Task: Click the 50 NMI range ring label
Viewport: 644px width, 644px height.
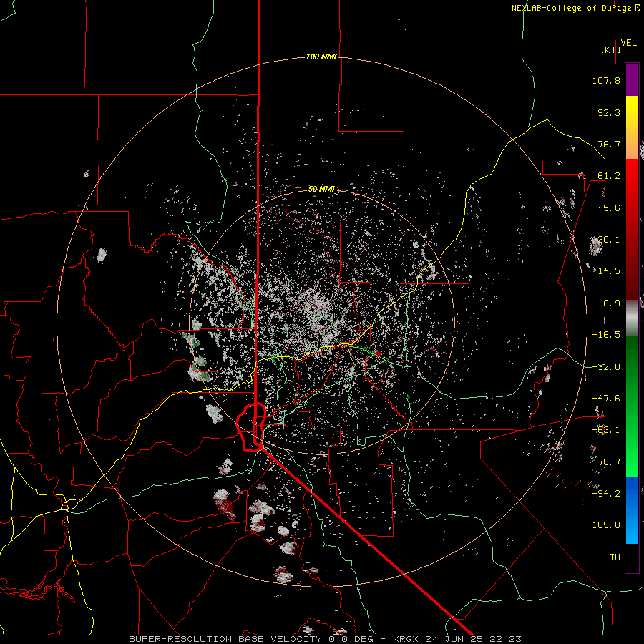Action: coord(321,189)
